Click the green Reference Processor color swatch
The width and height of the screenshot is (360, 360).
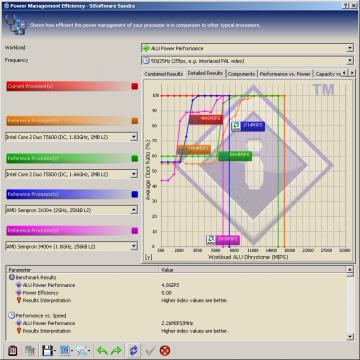(135, 158)
